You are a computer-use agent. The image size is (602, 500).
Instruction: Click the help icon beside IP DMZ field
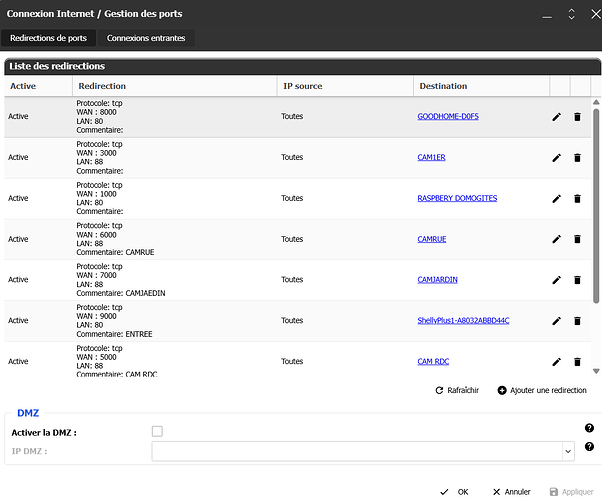(589, 447)
